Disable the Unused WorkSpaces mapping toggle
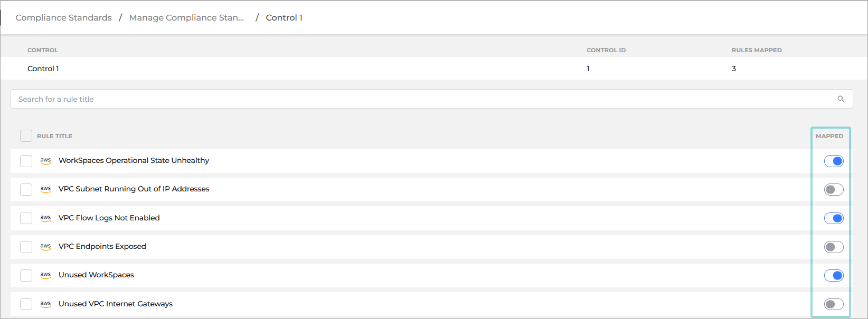The image size is (868, 319). point(834,275)
